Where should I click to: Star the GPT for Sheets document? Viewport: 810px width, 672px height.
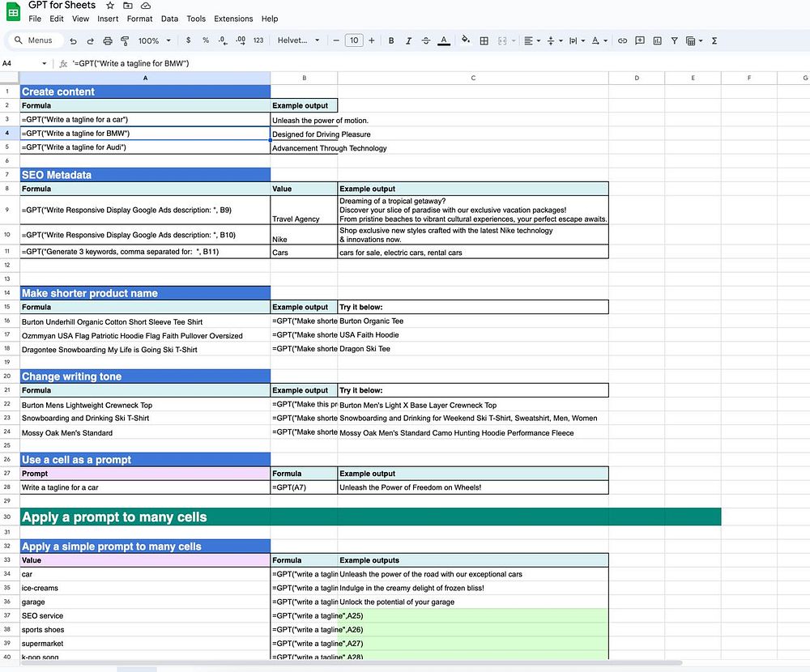click(x=110, y=6)
